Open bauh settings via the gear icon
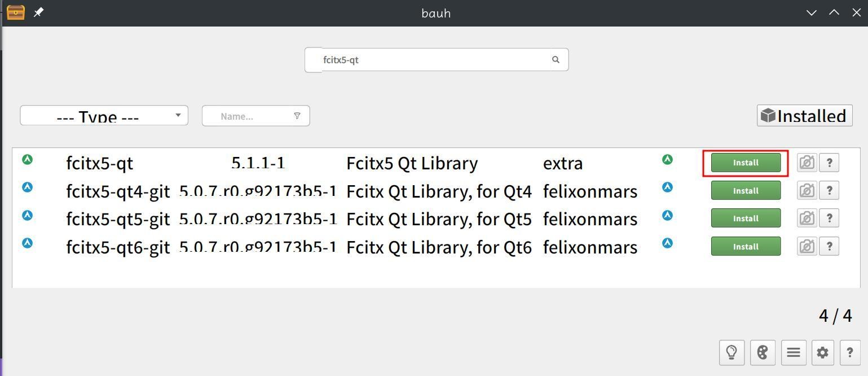Screen dimensions: 868x376 tap(822, 352)
